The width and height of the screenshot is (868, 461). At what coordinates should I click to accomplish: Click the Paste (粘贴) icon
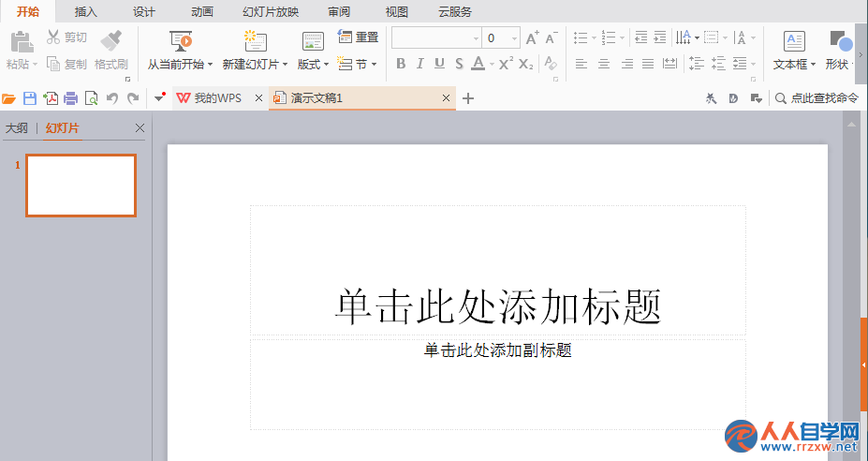coord(22,42)
